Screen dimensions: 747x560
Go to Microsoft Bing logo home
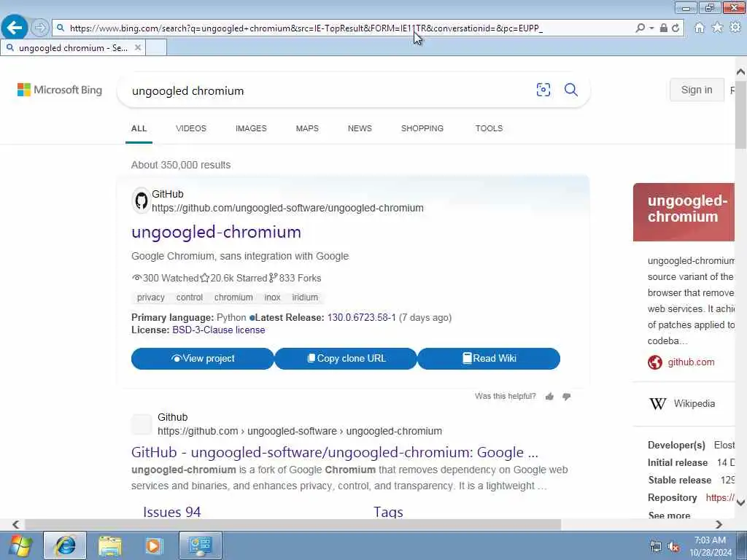click(60, 90)
